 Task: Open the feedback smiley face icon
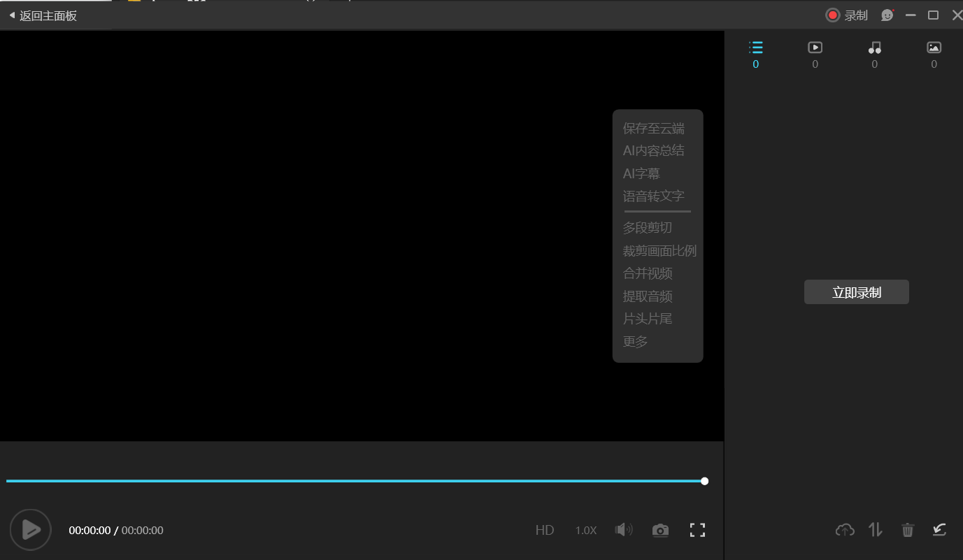click(x=887, y=15)
